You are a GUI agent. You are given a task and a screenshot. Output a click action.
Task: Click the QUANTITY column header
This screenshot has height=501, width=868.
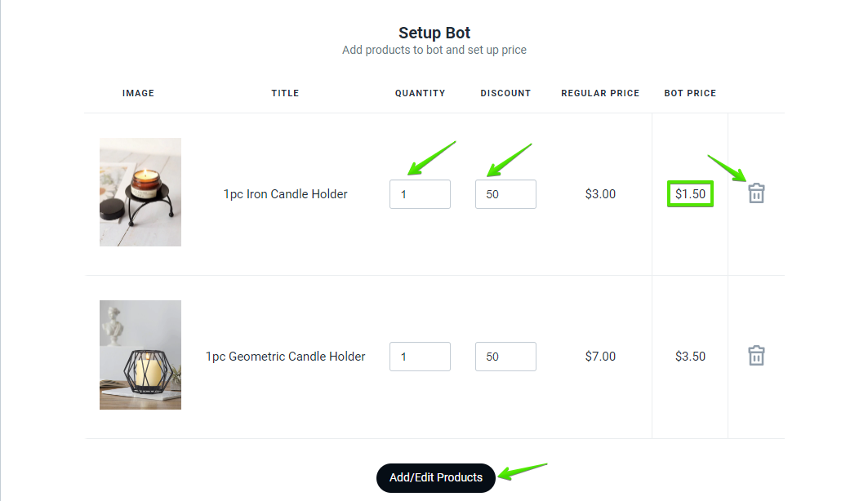(x=420, y=93)
